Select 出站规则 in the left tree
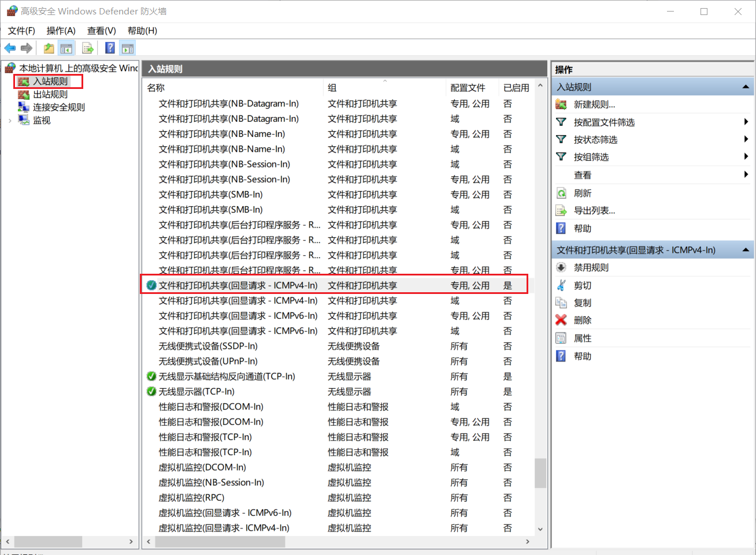756x555 pixels. pyautogui.click(x=50, y=94)
